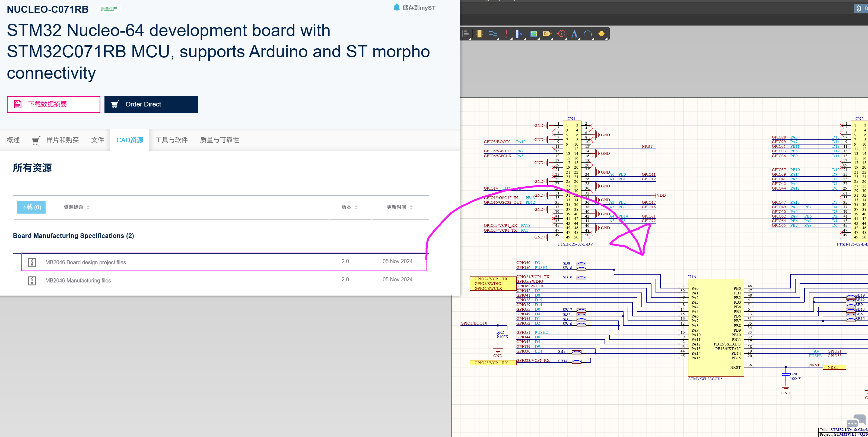The image size is (868, 437).
Task: Select the Place Sheet Symbol tool
Action: point(533,34)
